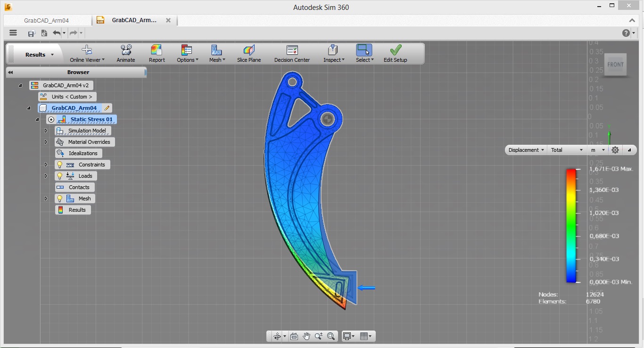Close the GrabCAD_Arm... tab
Viewport: 644px width, 348px height.
click(168, 20)
